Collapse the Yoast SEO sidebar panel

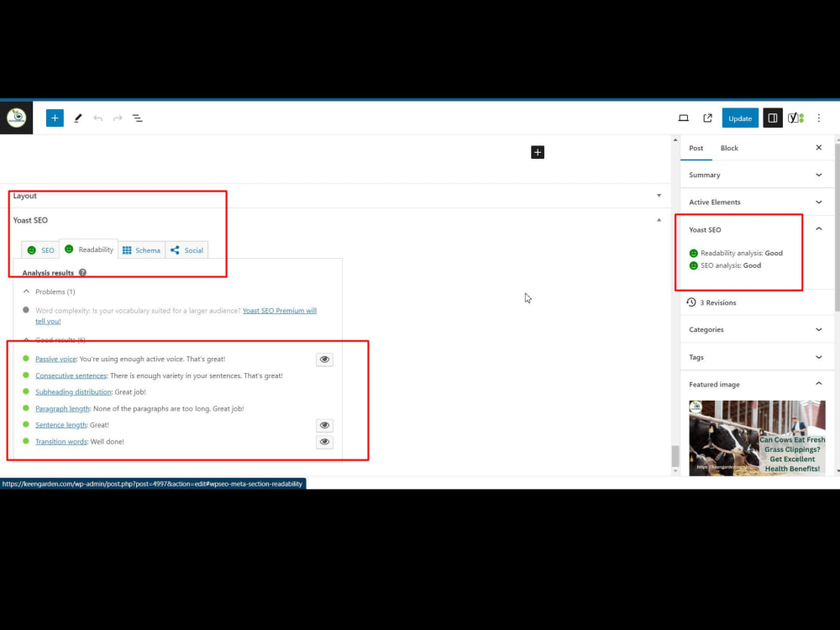point(818,229)
